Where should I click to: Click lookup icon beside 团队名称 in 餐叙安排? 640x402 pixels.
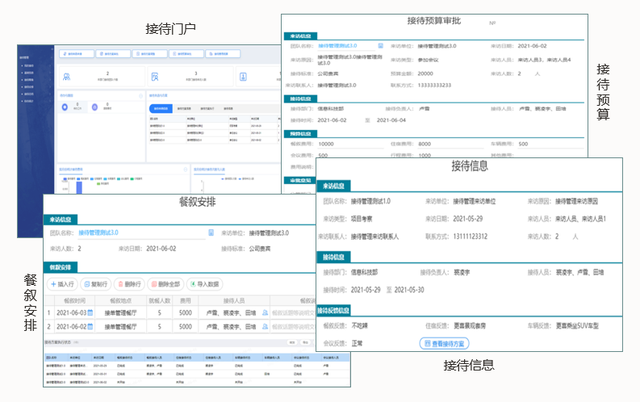tap(211, 232)
